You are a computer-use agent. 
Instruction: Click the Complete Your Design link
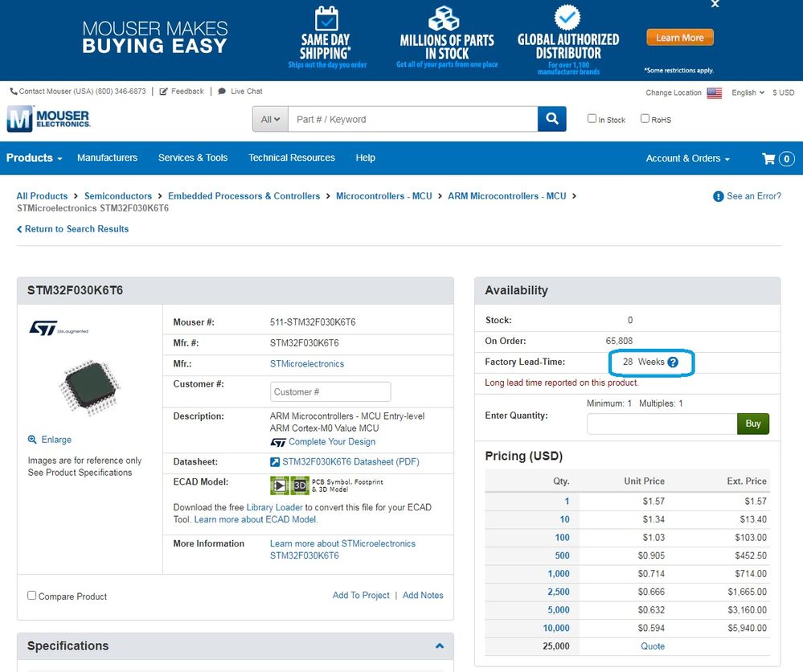332,441
